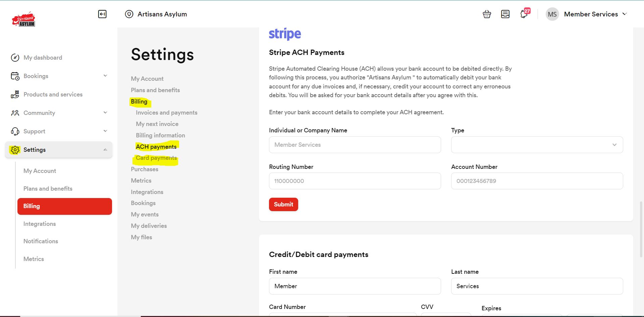Open the news feed list icon
Image resolution: width=644 pixels, height=317 pixels.
click(505, 14)
